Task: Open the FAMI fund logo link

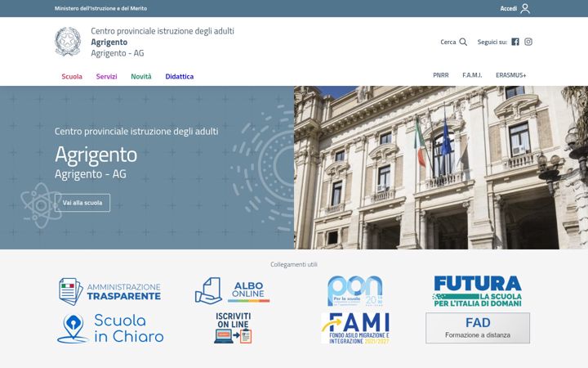Action: click(355, 328)
